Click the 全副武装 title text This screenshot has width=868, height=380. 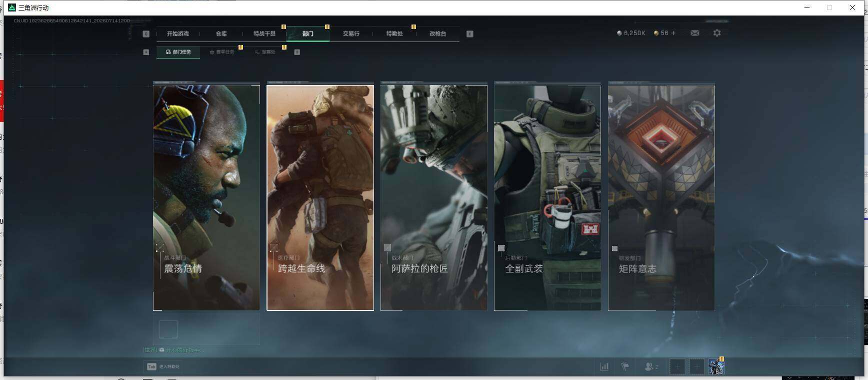[x=524, y=269]
